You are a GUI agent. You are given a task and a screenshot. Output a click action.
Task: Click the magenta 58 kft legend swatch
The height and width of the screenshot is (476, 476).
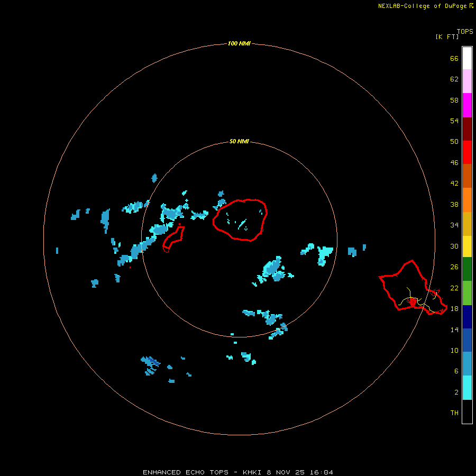pos(467,105)
